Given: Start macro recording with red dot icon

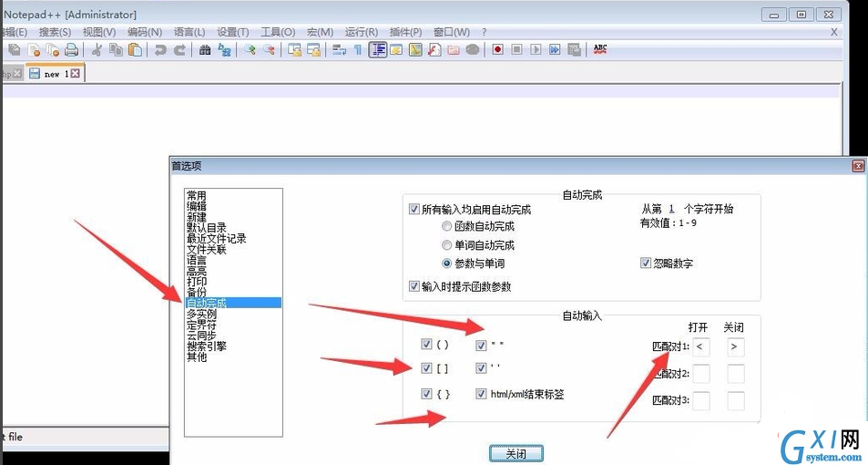Looking at the screenshot, I should [497, 50].
